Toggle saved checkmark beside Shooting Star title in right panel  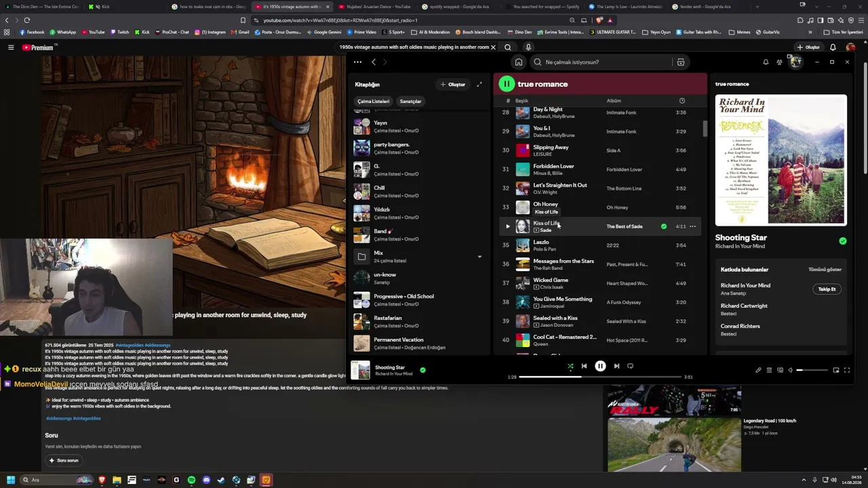pyautogui.click(x=842, y=241)
